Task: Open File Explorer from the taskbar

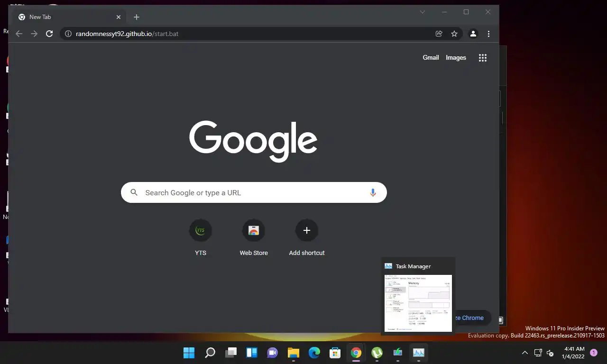Action: pos(294,353)
